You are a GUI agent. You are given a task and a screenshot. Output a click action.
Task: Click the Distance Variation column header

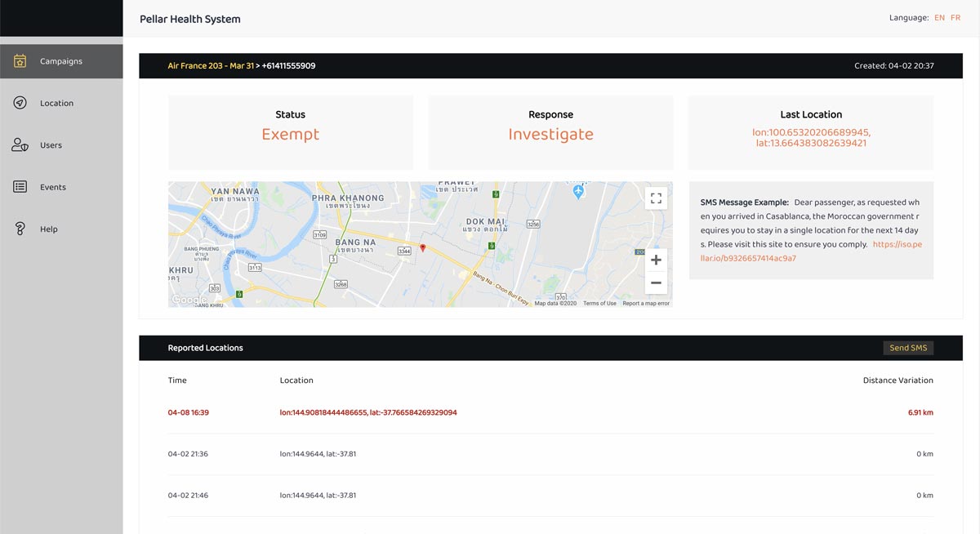click(x=898, y=380)
